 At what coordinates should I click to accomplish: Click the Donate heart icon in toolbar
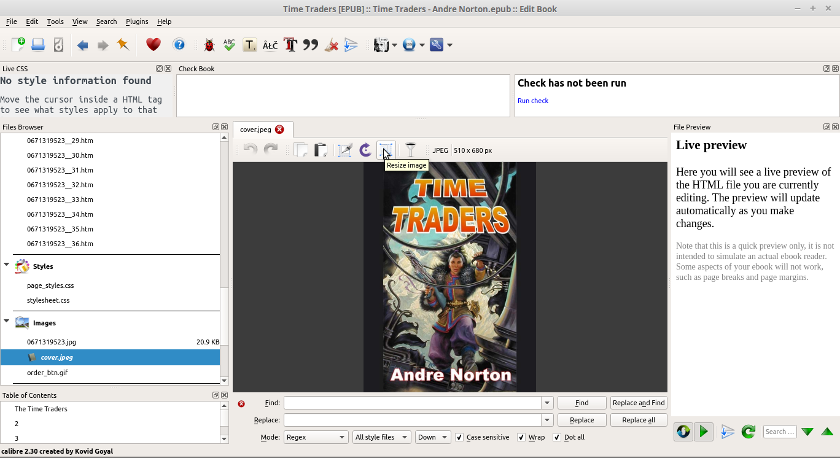[153, 45]
